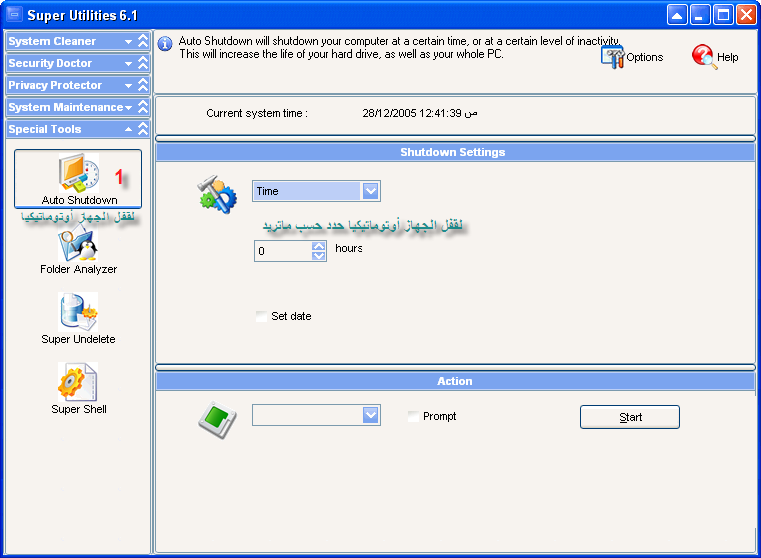This screenshot has width=761, height=558.
Task: Click the green Action chip icon
Action: [217, 419]
